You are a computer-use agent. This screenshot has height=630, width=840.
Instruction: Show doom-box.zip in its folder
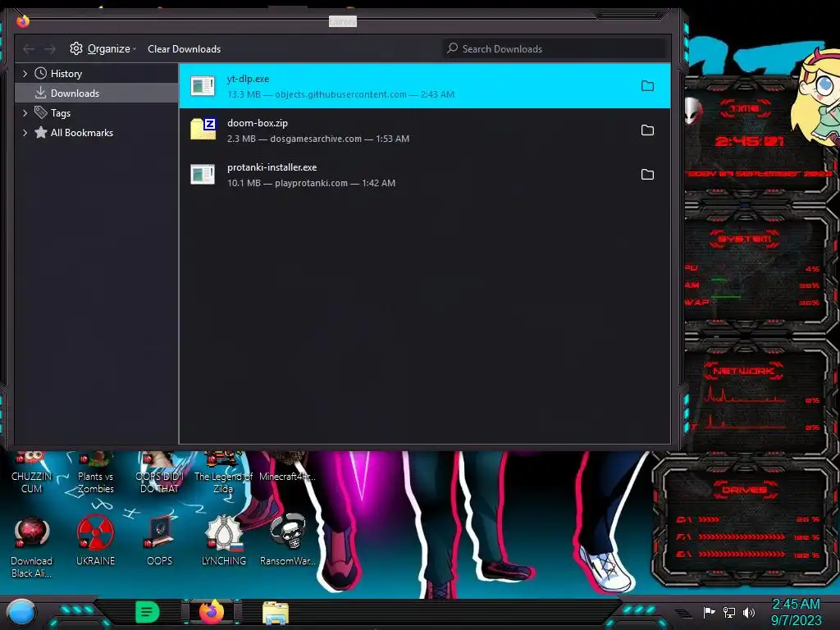click(647, 130)
